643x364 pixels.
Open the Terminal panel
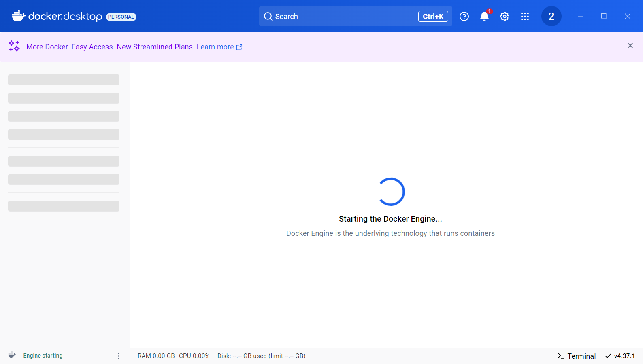point(577,356)
